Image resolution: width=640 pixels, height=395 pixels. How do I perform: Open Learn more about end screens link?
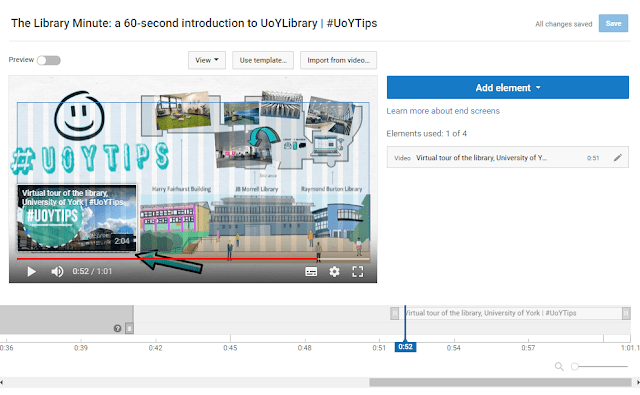pyautogui.click(x=443, y=111)
